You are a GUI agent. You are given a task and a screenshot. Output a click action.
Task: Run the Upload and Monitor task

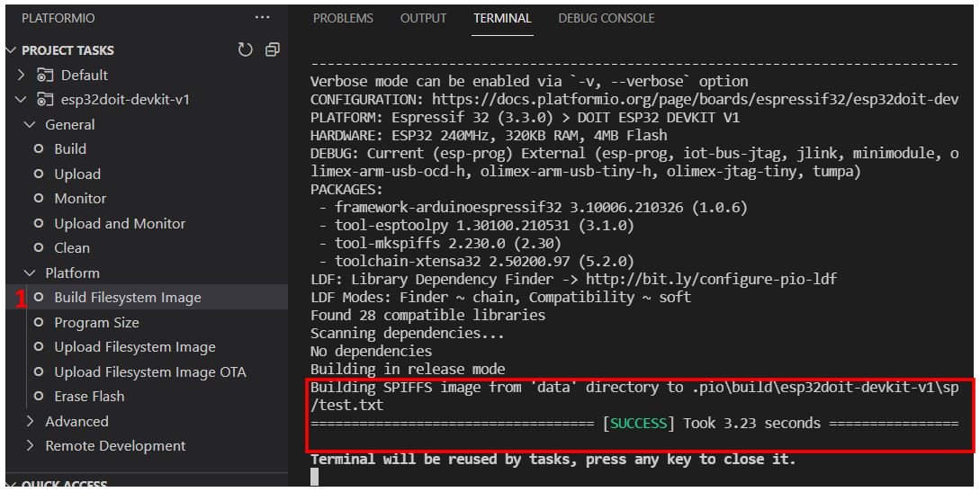pos(120,223)
